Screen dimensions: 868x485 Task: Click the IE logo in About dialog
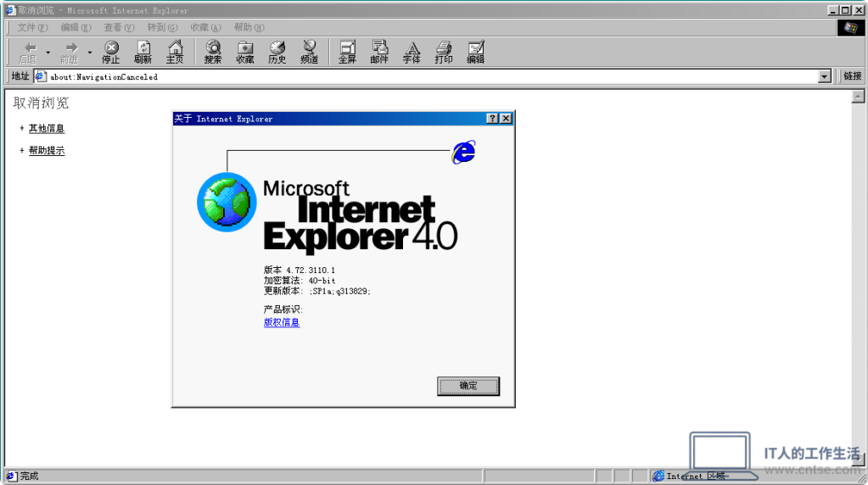[463, 152]
